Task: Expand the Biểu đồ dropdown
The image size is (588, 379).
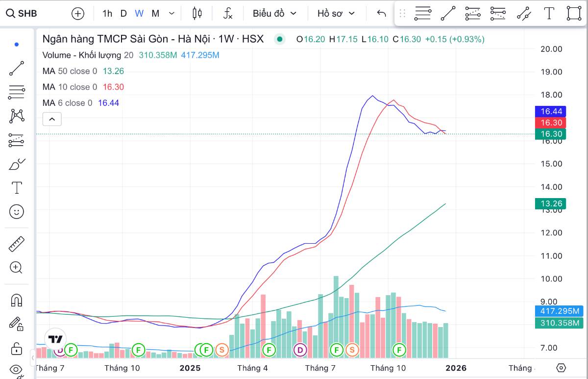Action: pos(274,14)
